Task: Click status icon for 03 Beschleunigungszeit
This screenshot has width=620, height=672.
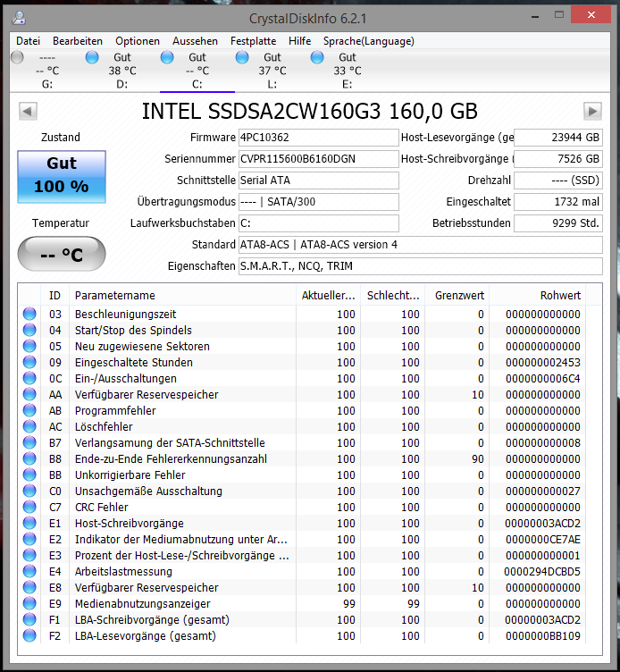Action: coord(29,314)
